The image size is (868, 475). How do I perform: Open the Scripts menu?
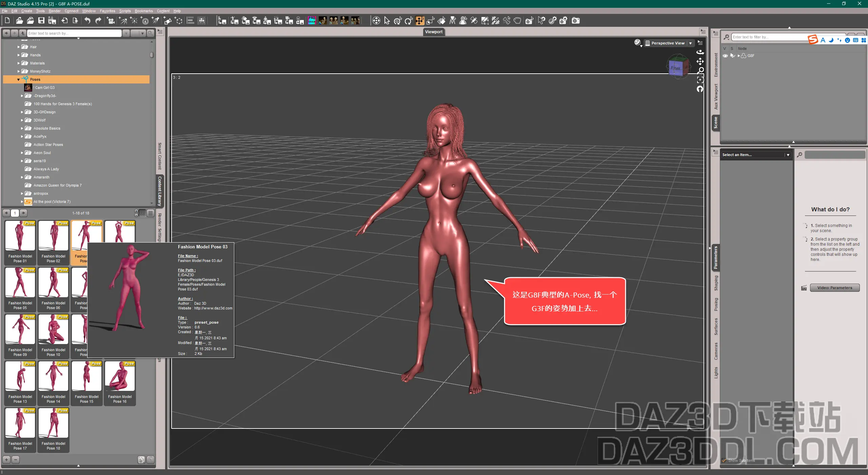(125, 11)
